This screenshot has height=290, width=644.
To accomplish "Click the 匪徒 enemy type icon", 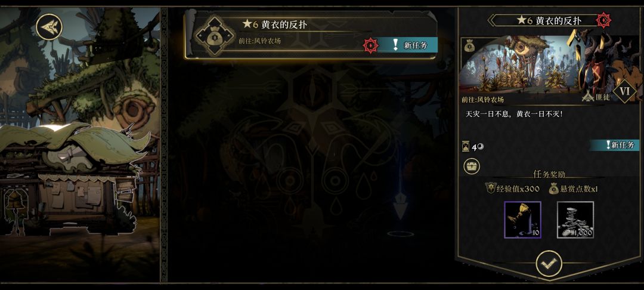I will pyautogui.click(x=589, y=98).
